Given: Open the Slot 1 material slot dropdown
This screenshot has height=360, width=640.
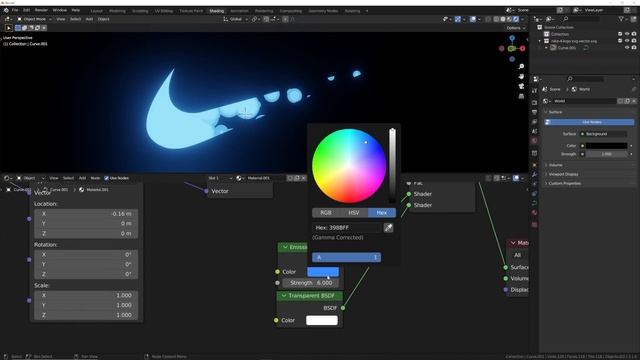Looking at the screenshot, I should point(220,178).
